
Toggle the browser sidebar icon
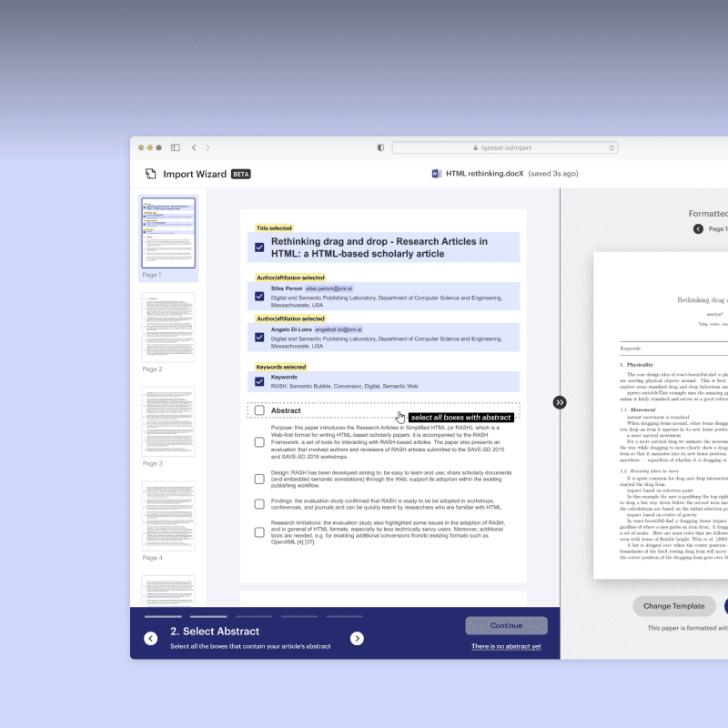176,147
